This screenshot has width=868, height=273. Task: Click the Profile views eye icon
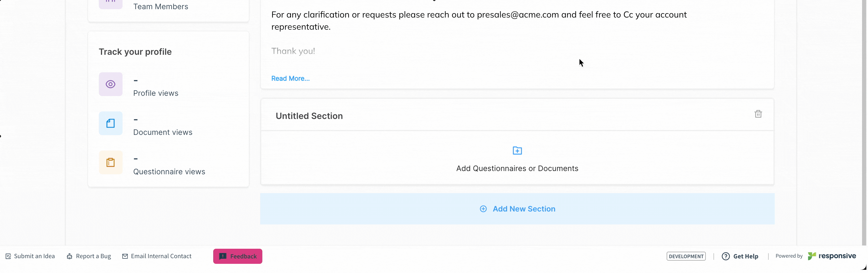(x=110, y=84)
